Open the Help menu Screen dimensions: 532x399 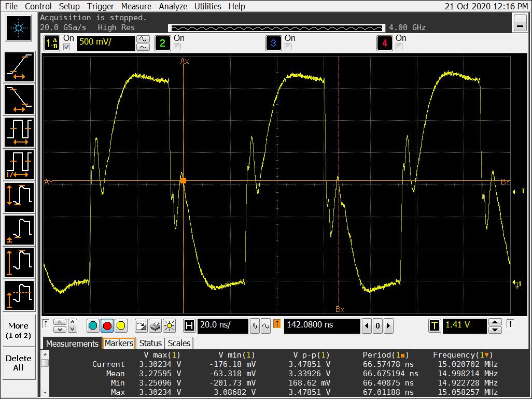click(236, 6)
